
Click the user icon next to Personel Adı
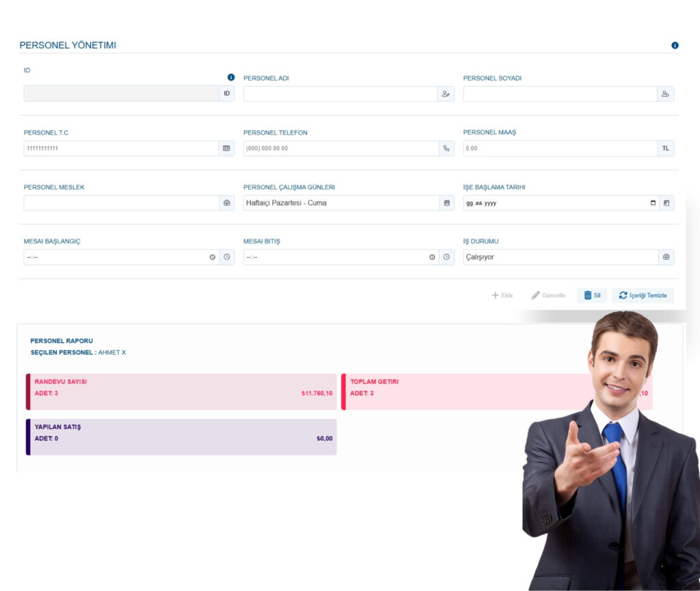pyautogui.click(x=446, y=94)
